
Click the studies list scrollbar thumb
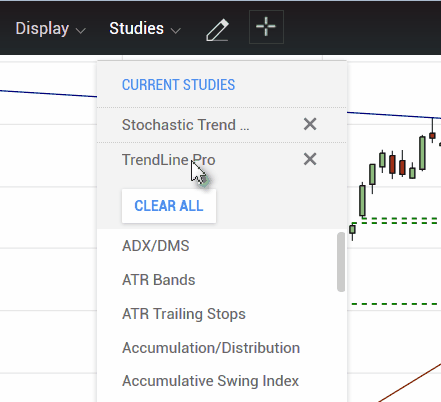(341, 262)
